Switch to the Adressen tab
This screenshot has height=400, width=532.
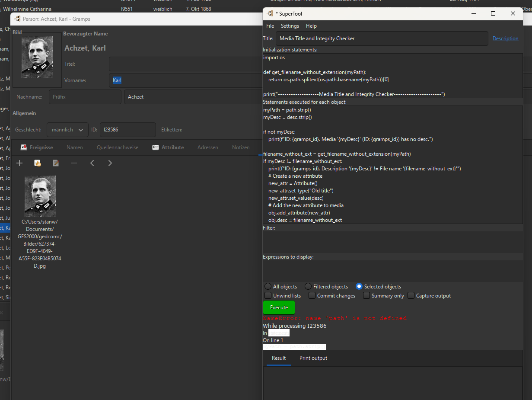208,147
